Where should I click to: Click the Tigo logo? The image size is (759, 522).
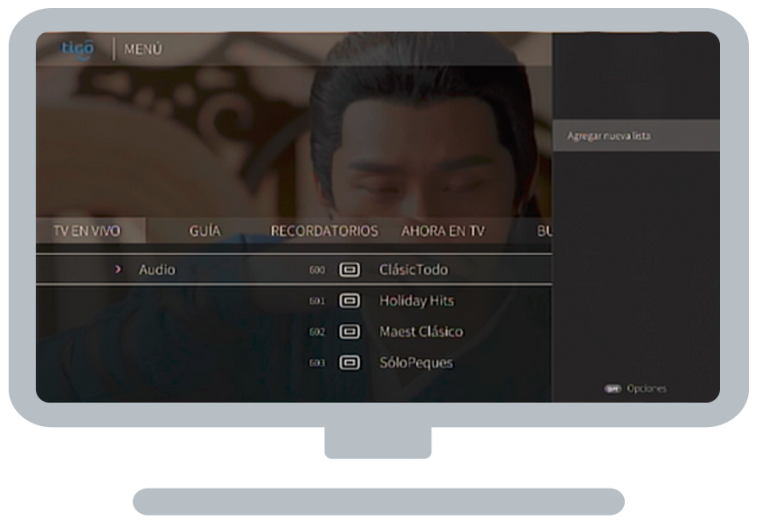click(x=77, y=49)
